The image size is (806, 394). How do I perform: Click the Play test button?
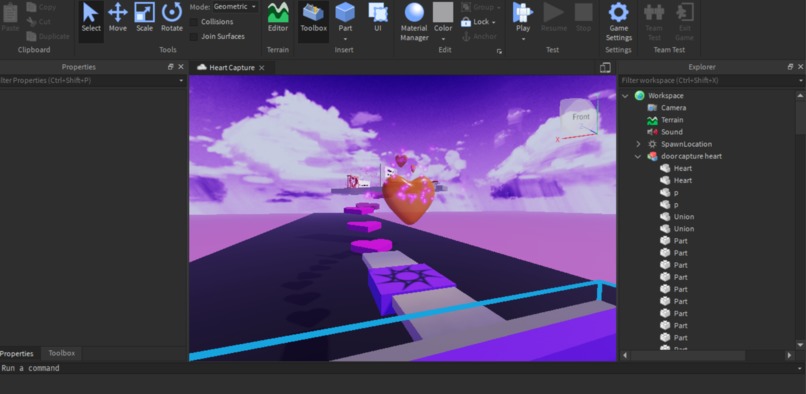pyautogui.click(x=523, y=16)
